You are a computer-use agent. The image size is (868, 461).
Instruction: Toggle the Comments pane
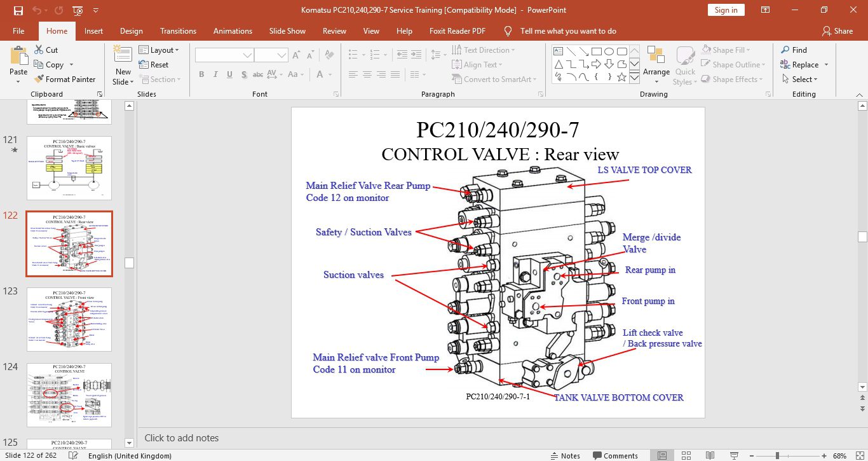coord(615,455)
